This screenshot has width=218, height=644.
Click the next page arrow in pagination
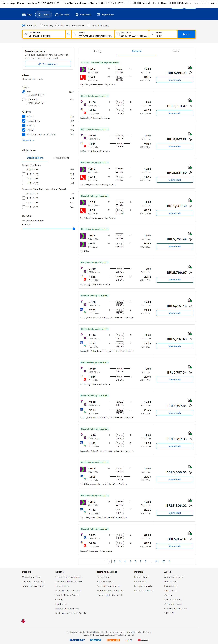coord(170,561)
